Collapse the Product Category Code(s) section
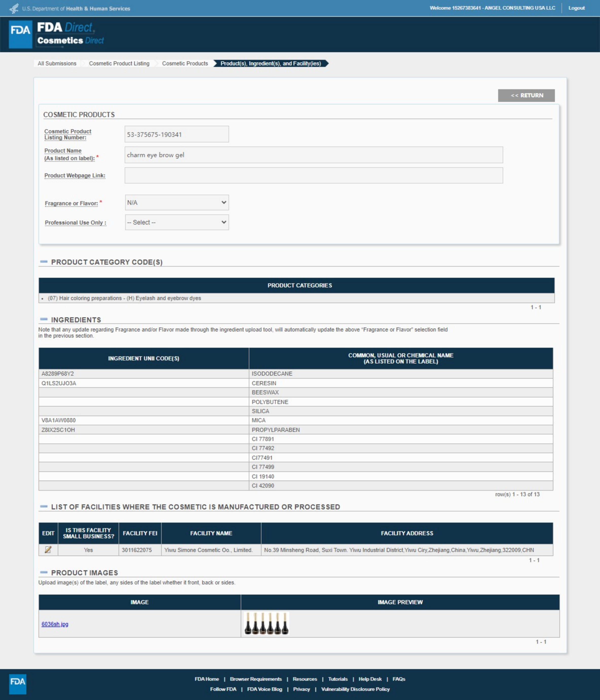This screenshot has width=600, height=700. pyautogui.click(x=44, y=262)
